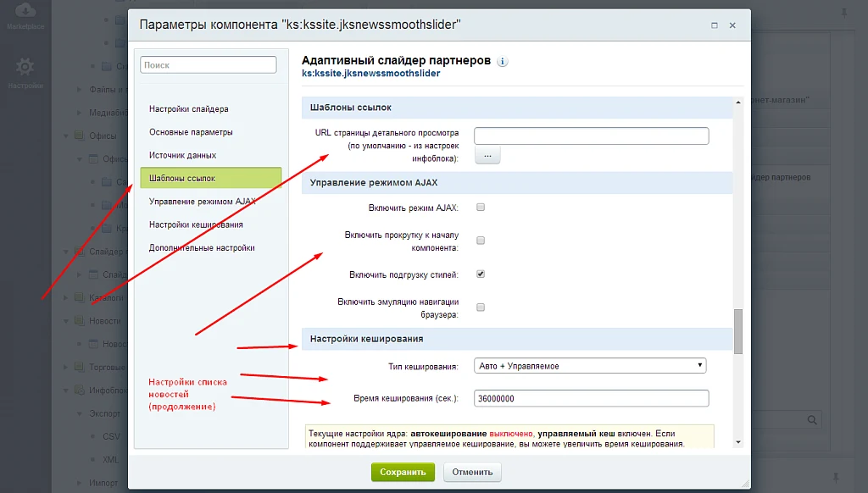Jump to Источник данных section
The image size is (868, 493).
click(x=183, y=156)
